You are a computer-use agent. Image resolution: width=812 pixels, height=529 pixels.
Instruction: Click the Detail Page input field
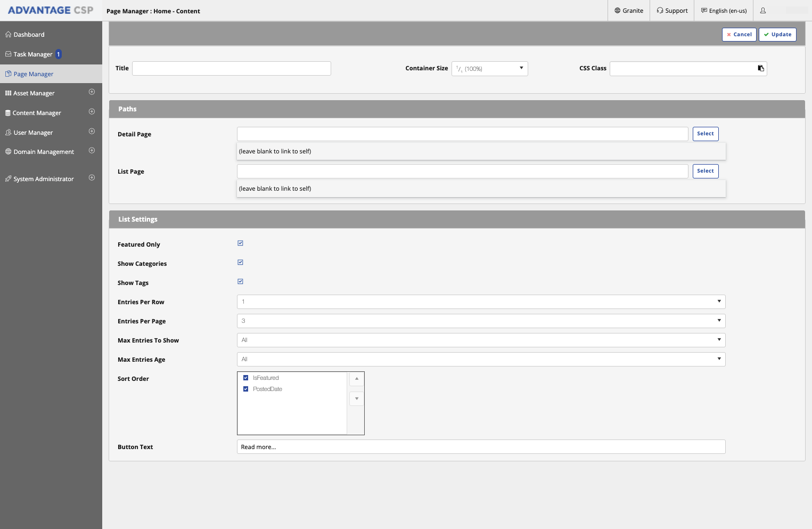point(462,134)
